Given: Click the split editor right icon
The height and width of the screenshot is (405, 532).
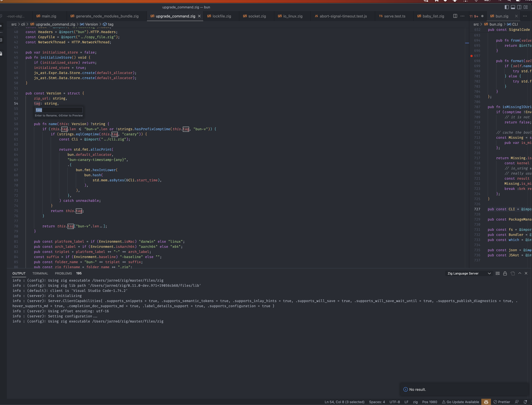Looking at the screenshot, I should pos(455,16).
